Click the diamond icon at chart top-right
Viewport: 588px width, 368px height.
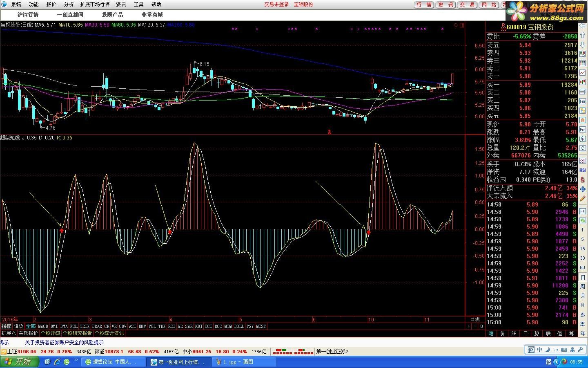pyautogui.click(x=456, y=25)
